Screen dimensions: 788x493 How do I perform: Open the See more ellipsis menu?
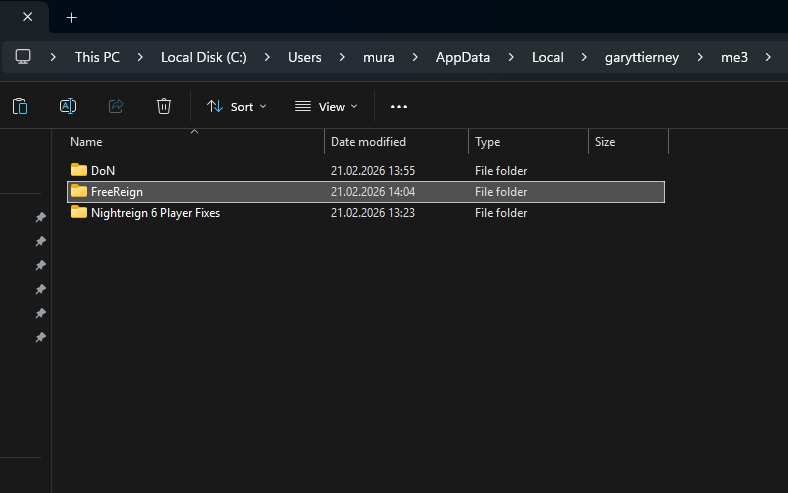pos(399,106)
